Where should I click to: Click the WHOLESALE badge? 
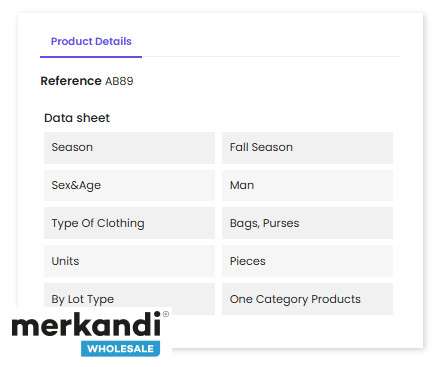click(x=120, y=349)
